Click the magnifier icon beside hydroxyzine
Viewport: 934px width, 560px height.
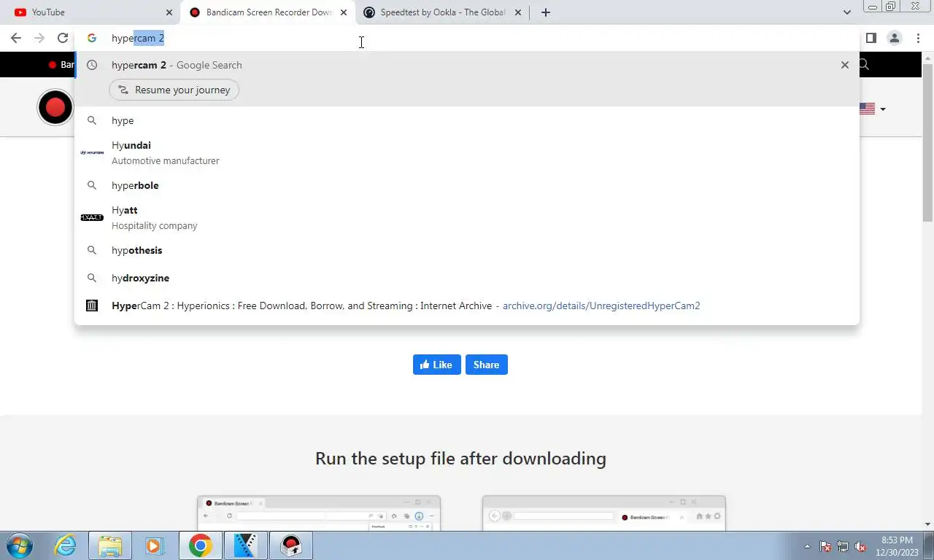(92, 278)
